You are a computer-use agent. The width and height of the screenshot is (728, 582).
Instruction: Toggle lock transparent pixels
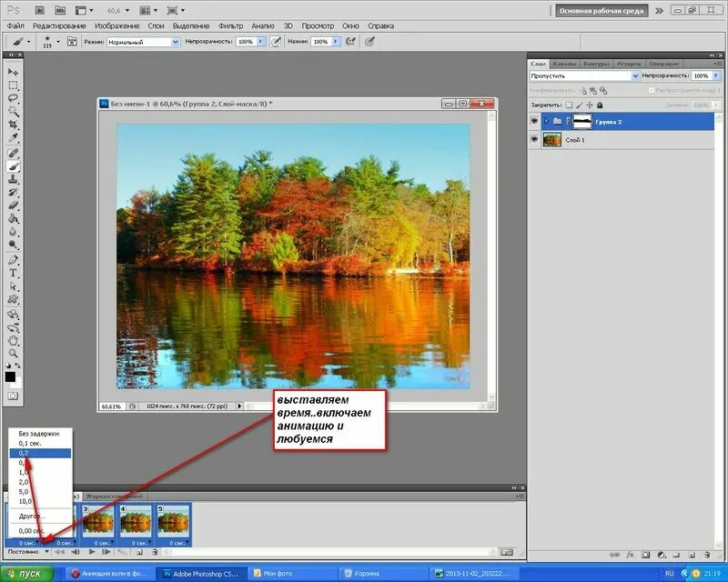click(569, 105)
